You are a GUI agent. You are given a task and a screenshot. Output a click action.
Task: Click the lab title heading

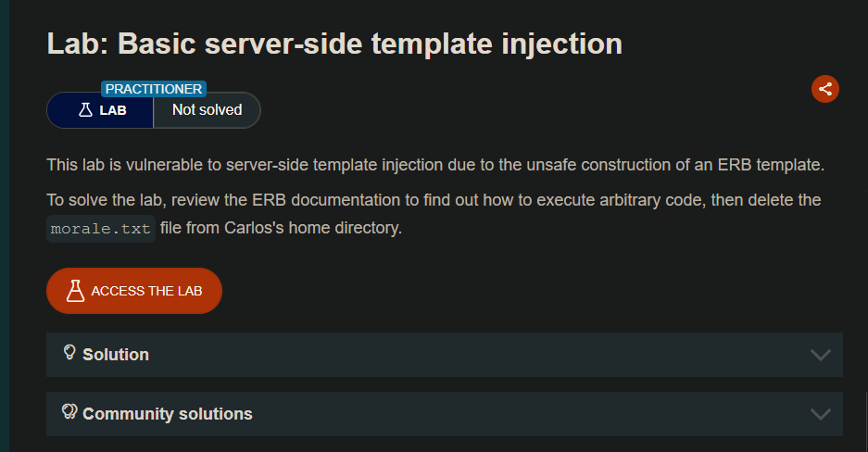coord(334,44)
